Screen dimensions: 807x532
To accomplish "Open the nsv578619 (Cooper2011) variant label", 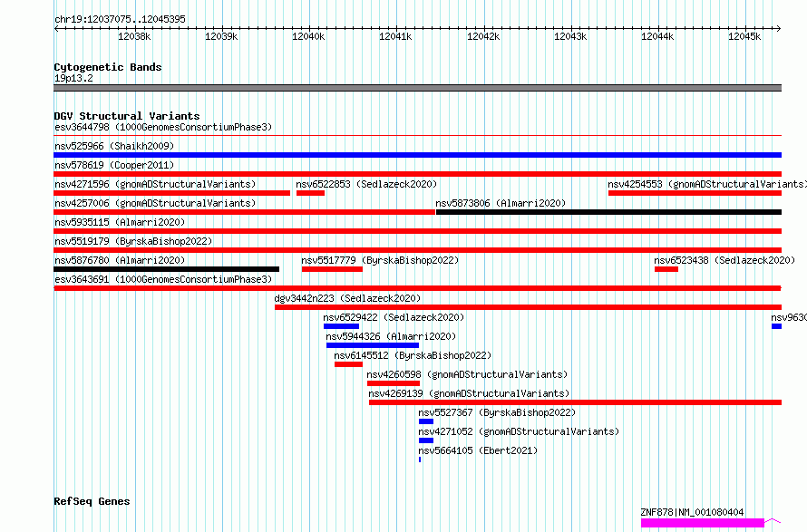I will [114, 165].
